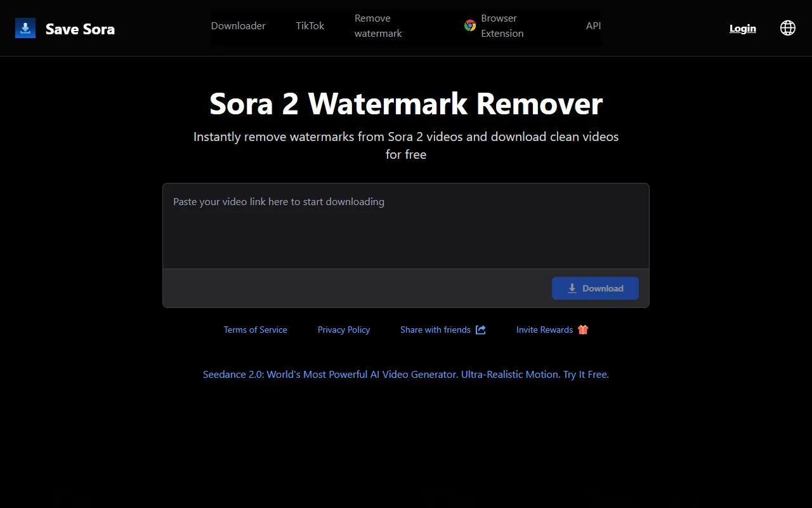Open the Invite Rewards link
The width and height of the screenshot is (812, 508).
(544, 330)
